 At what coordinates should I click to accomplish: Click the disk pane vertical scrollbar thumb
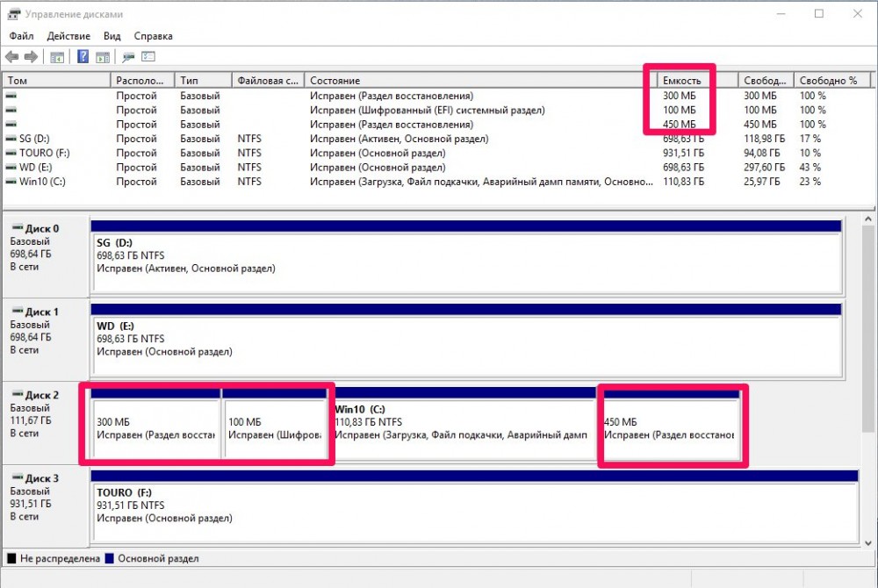[x=868, y=329]
